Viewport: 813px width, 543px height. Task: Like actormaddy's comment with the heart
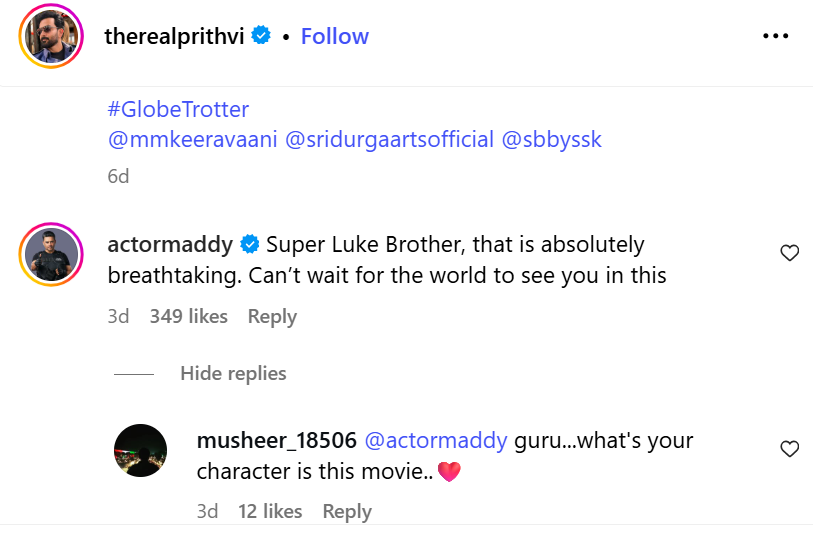pos(789,253)
